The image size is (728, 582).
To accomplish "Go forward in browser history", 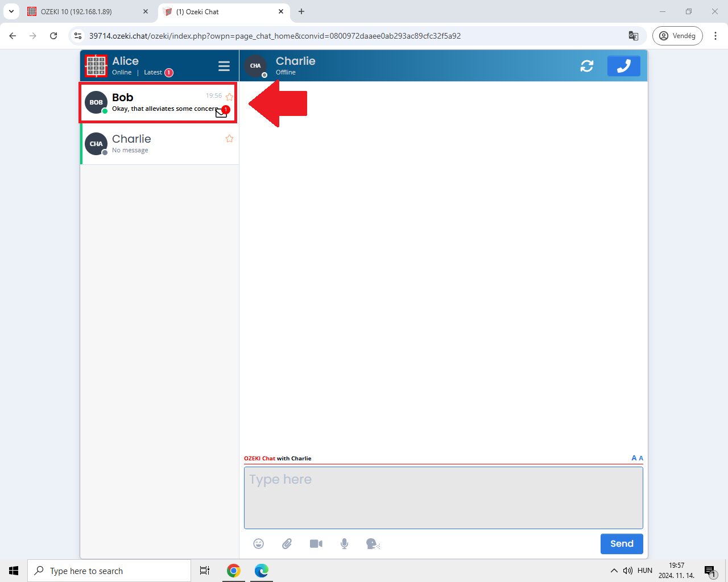I will point(33,36).
